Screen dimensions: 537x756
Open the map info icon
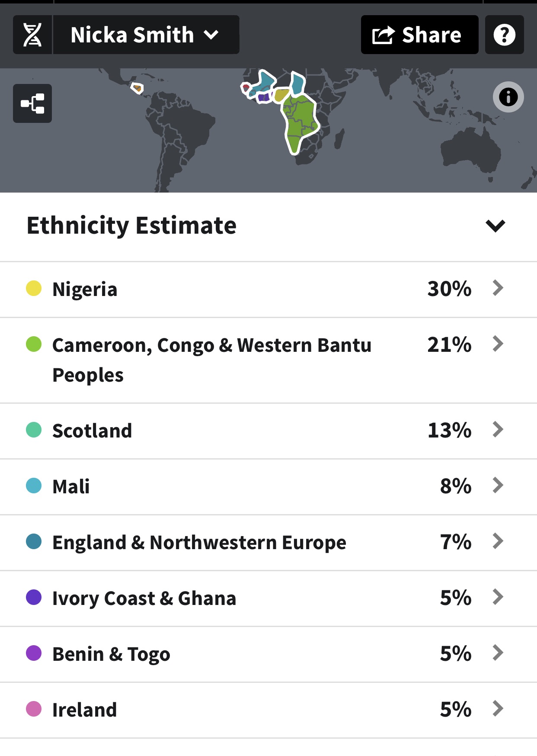[x=508, y=97]
